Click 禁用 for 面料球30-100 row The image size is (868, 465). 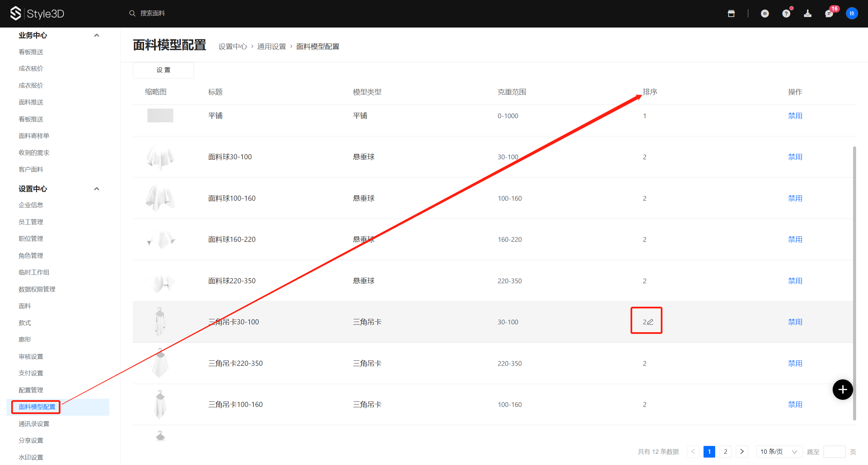[795, 157]
